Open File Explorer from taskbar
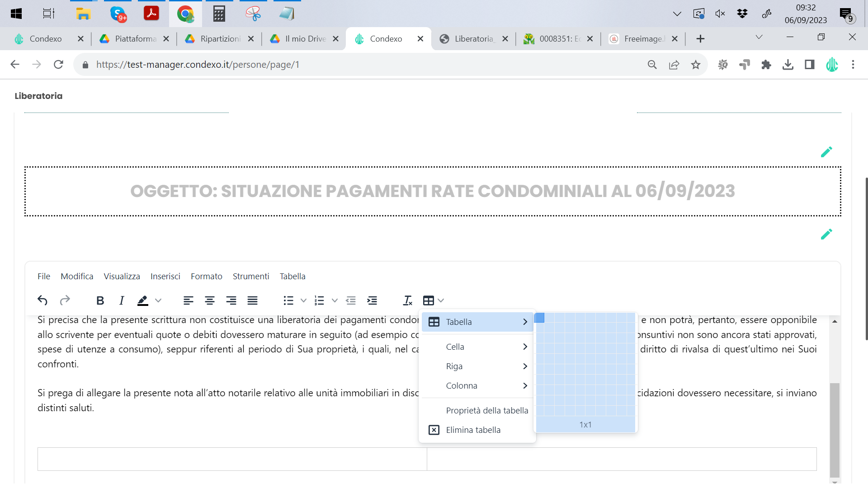 point(83,14)
